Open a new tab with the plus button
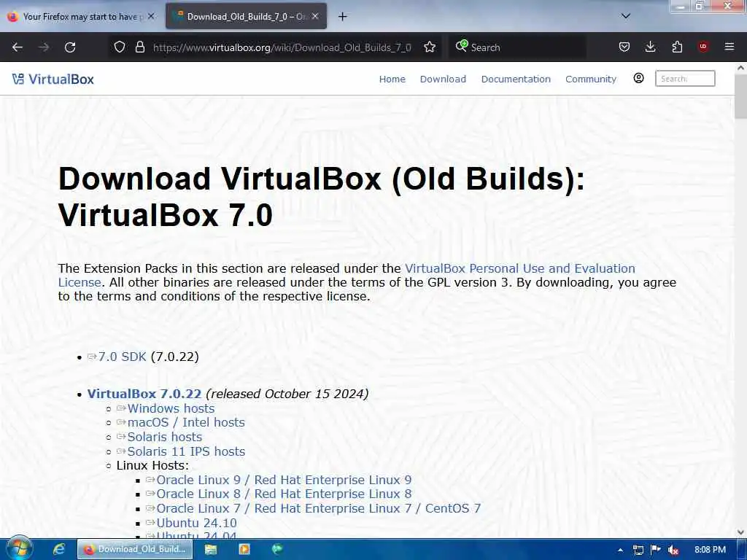The image size is (747, 560). 343,17
